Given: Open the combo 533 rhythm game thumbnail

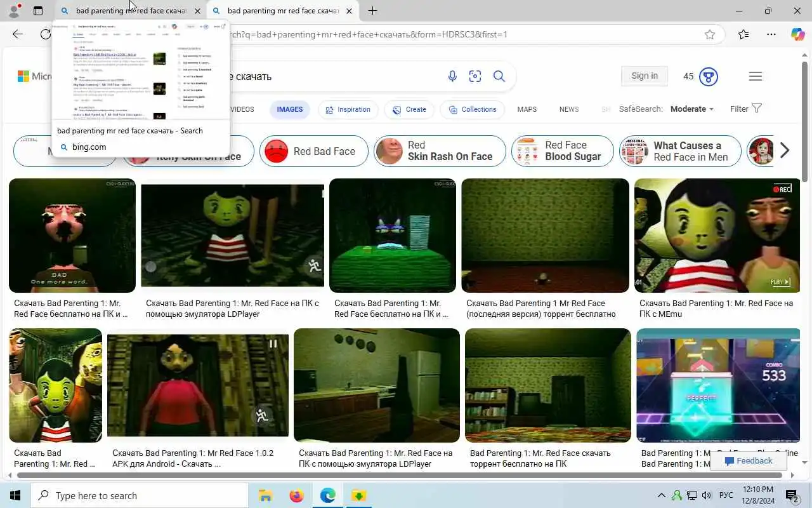Looking at the screenshot, I should 718,385.
